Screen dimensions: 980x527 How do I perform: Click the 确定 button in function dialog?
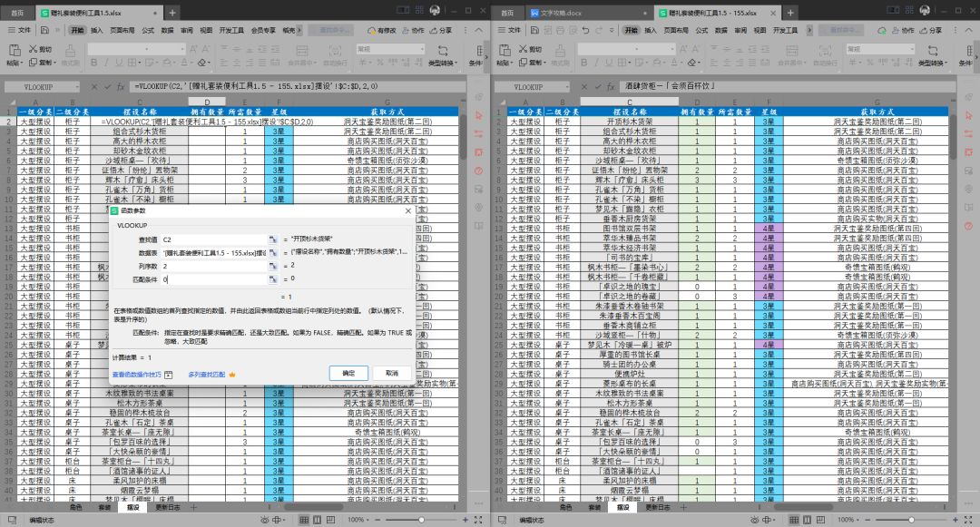tap(348, 373)
